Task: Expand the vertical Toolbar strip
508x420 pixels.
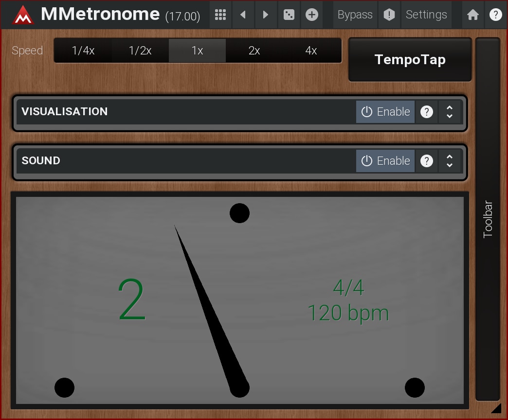Action: (x=488, y=219)
